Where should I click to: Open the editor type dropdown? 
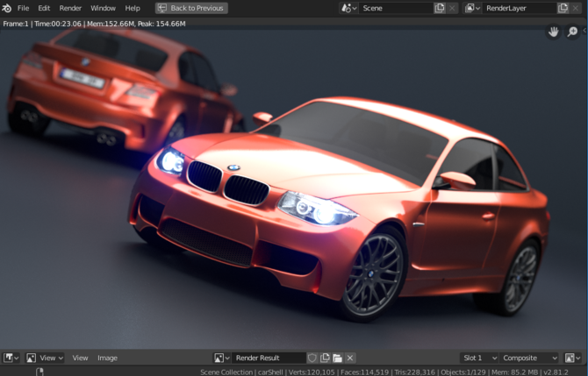[x=11, y=358]
